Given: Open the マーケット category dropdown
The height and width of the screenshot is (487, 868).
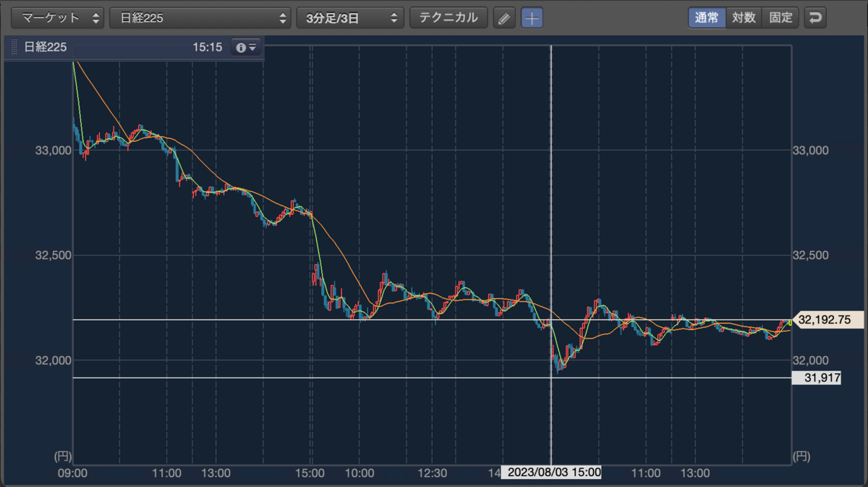Looking at the screenshot, I should tap(57, 18).
